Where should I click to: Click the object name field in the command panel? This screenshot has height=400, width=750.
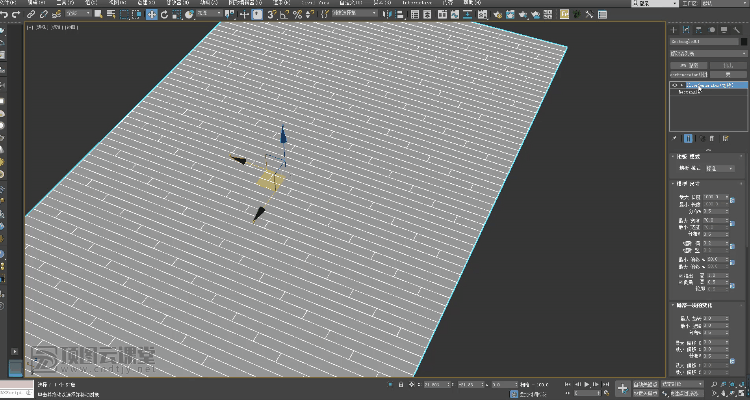[x=702, y=42]
